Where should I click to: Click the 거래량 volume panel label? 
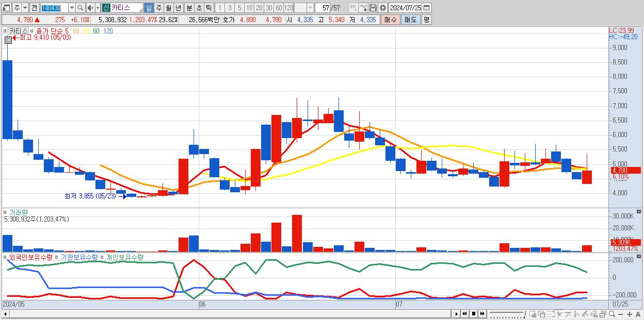19,212
